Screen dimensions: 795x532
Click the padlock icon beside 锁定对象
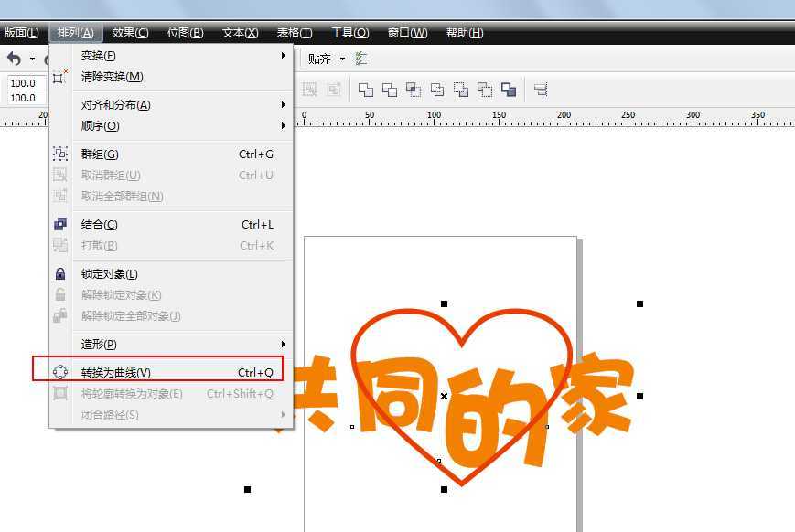pos(61,273)
